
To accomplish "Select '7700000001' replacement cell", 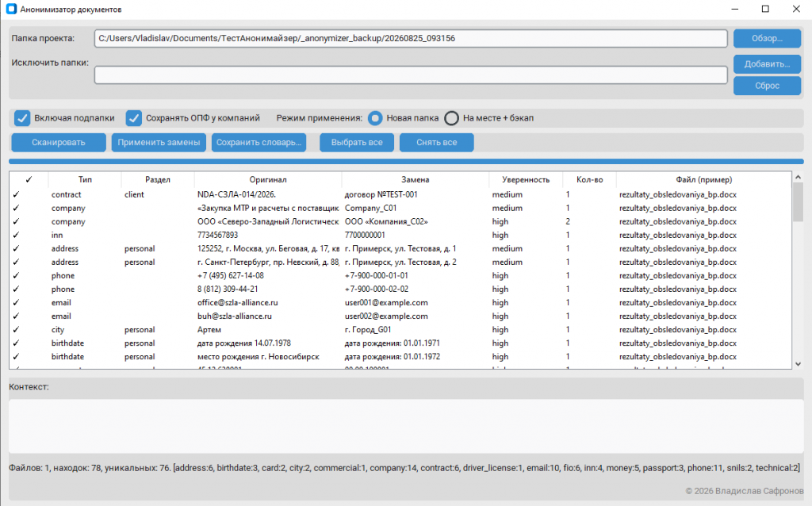I will pyautogui.click(x=416, y=235).
